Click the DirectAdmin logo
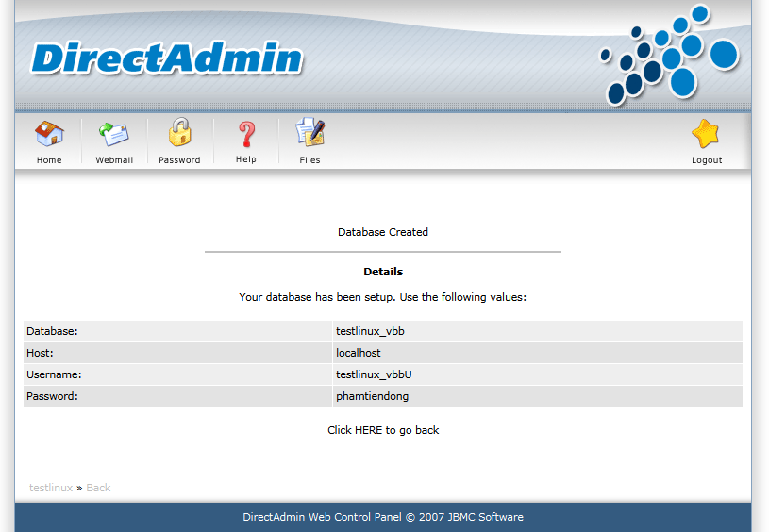The height and width of the screenshot is (532, 769). pos(167,58)
